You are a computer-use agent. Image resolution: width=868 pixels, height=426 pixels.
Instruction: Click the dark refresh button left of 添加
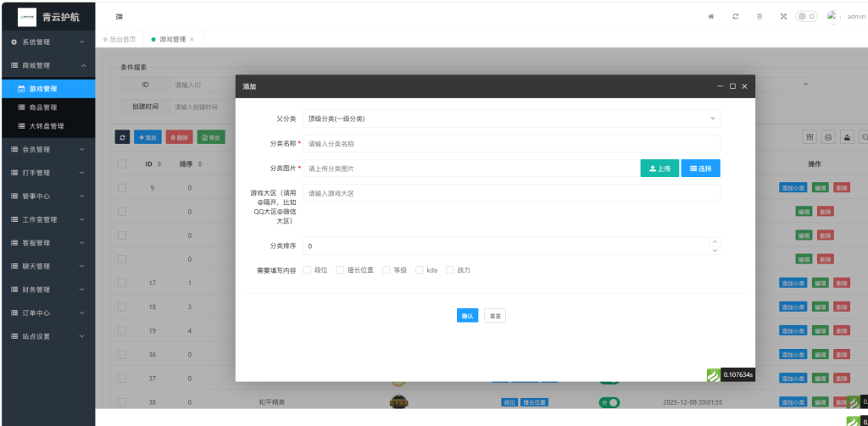(x=122, y=137)
